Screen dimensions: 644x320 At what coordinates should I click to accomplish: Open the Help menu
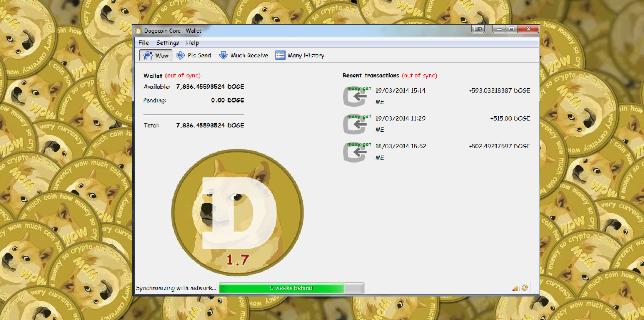pyautogui.click(x=192, y=43)
